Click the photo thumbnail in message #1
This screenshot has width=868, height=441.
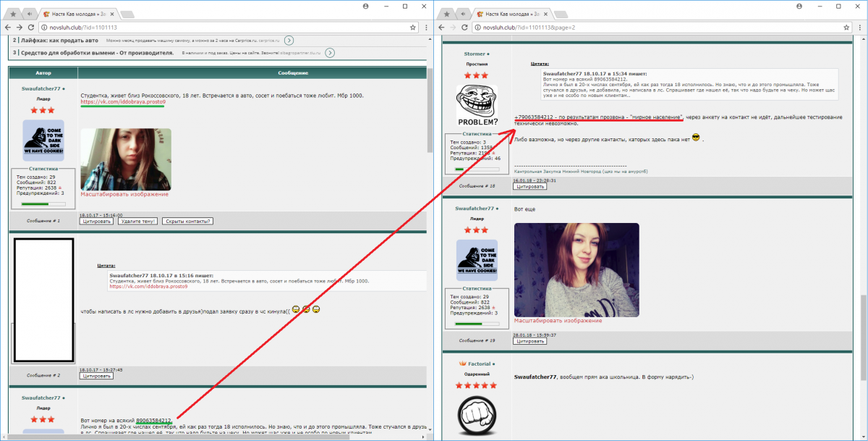click(x=126, y=159)
